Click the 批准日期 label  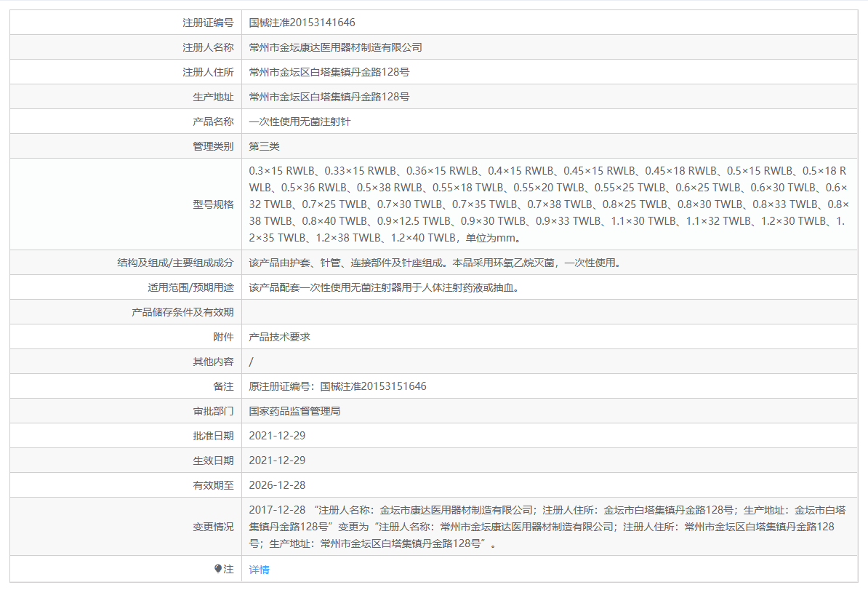(213, 436)
